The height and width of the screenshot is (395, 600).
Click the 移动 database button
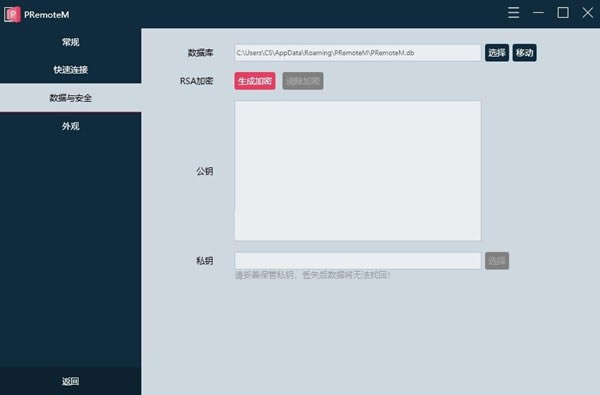pyautogui.click(x=524, y=52)
